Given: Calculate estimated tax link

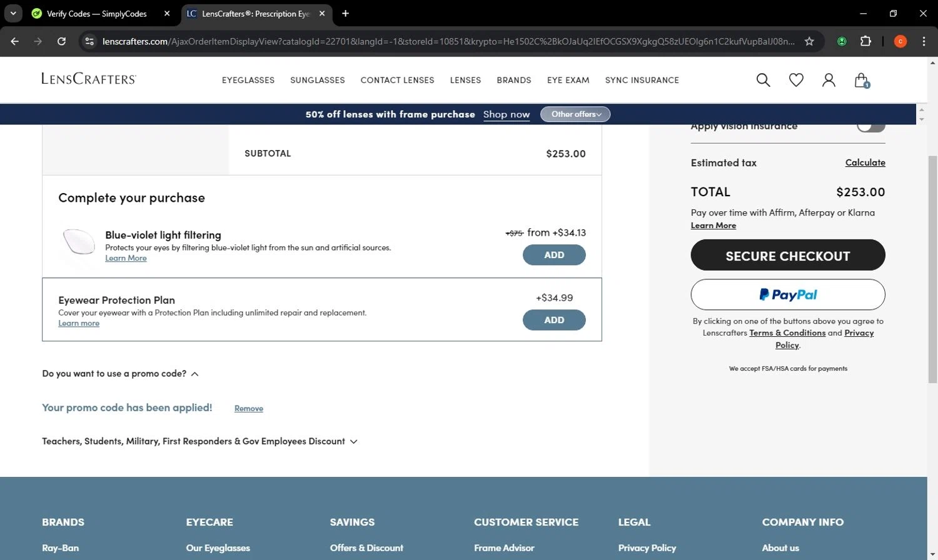Looking at the screenshot, I should pyautogui.click(x=865, y=162).
